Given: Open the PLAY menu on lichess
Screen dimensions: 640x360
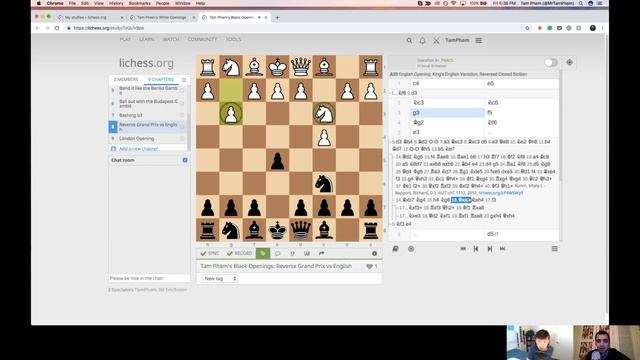Looking at the screenshot, I should (x=125, y=40).
